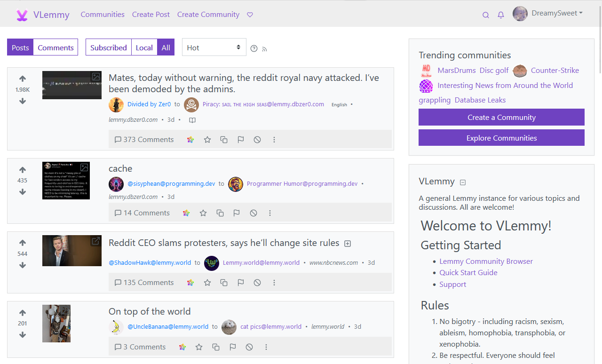
Task: Report the 'Mates, today' post flag icon
Action: coord(241,140)
